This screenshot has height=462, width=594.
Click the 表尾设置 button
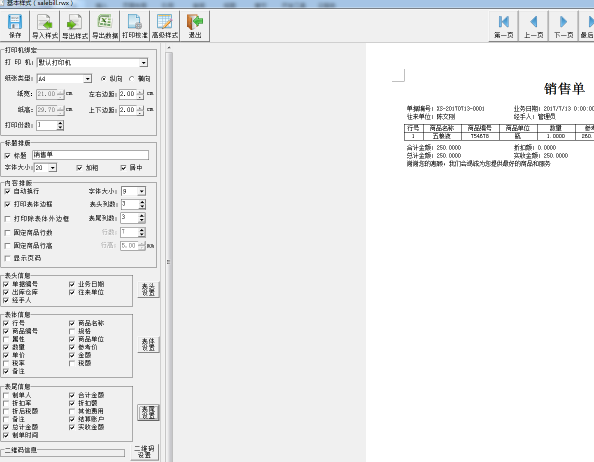pos(148,413)
